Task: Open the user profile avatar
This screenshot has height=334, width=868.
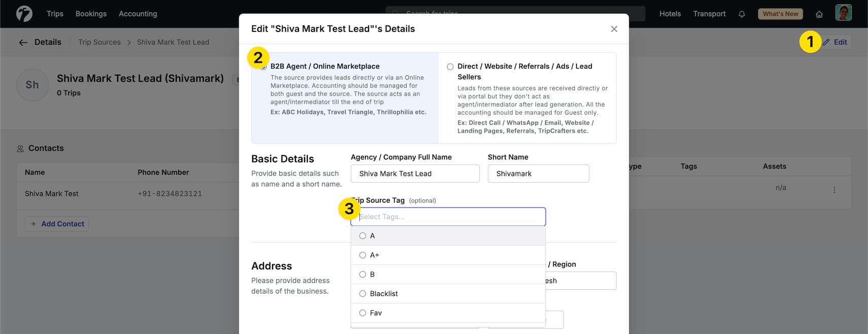Action: tap(843, 13)
